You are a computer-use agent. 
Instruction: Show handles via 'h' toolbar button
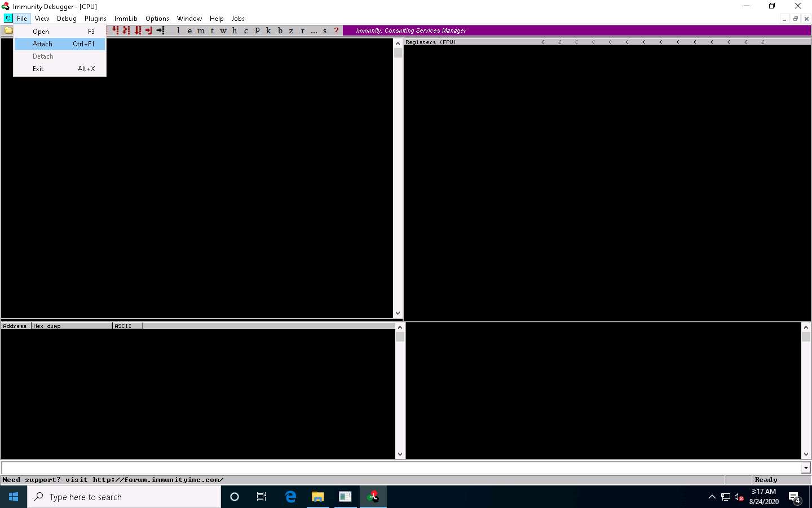tap(235, 30)
